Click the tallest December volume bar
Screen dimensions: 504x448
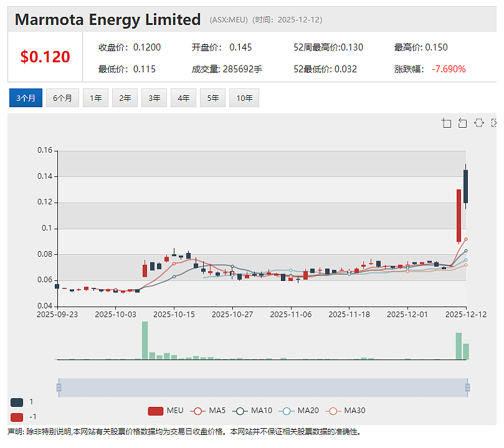pos(459,346)
